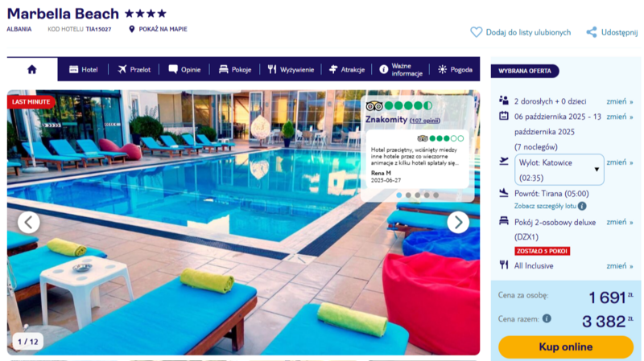Open the Opinie tab
This screenshot has width=644, height=361.
184,70
